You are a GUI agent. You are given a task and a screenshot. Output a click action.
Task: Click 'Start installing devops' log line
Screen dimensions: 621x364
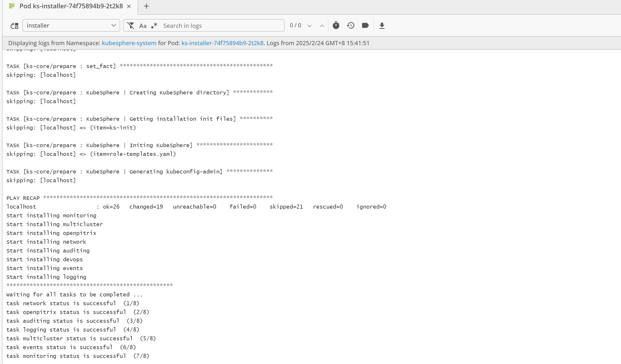coord(45,259)
